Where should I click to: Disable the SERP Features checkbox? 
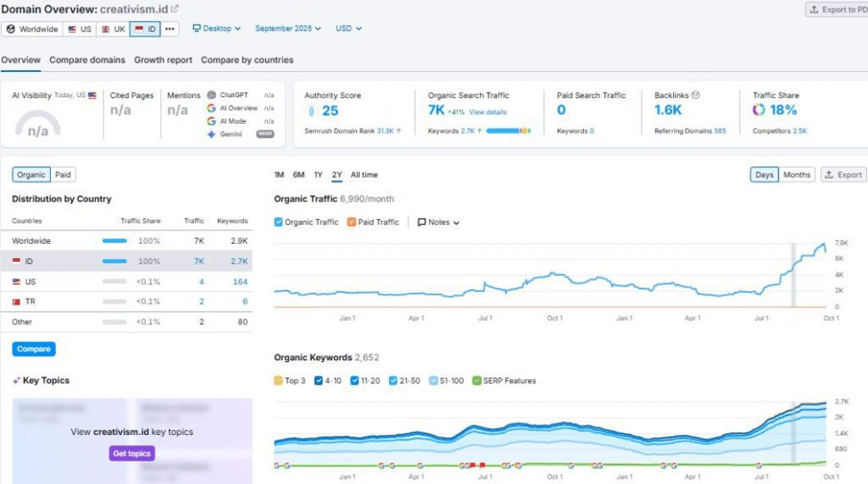click(x=476, y=381)
